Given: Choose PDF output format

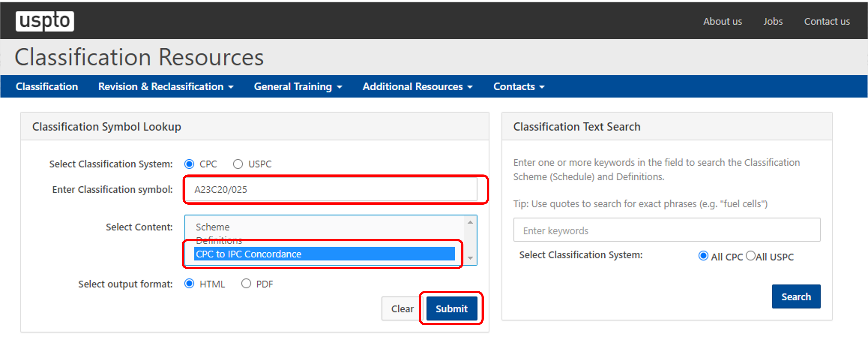Looking at the screenshot, I should coord(246,284).
